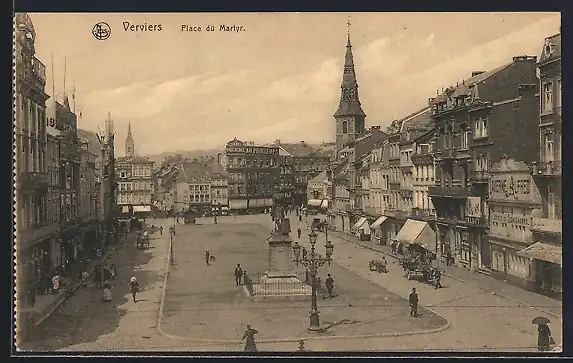
Task: Click the man standing beside the monument fence
Action: pos(239,275)
